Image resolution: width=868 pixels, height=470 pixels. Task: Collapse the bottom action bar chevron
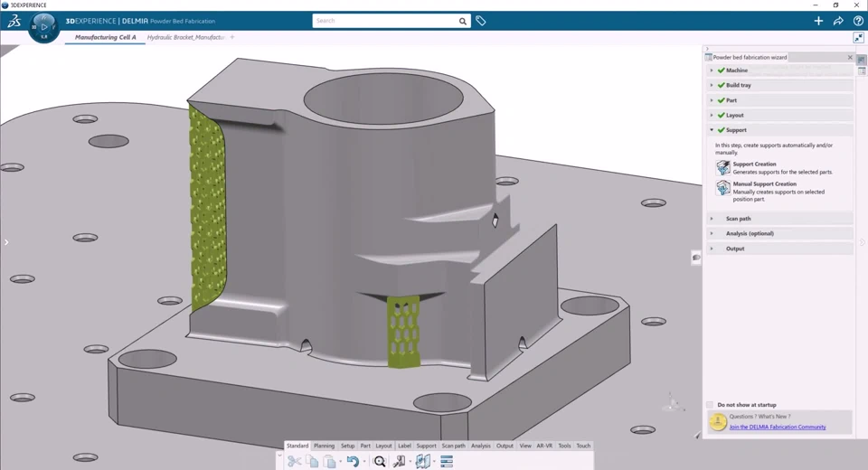pos(279,456)
